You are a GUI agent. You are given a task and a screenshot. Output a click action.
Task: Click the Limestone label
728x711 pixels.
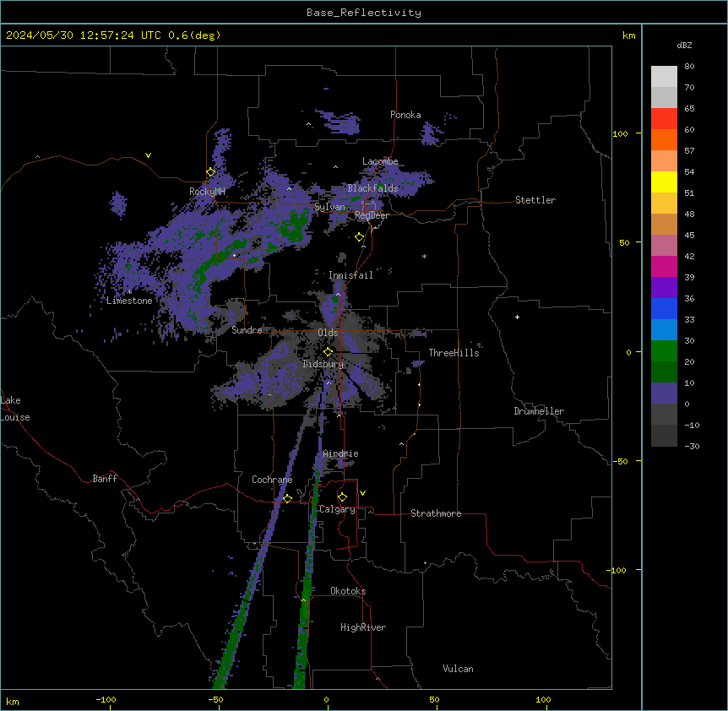[x=129, y=301]
